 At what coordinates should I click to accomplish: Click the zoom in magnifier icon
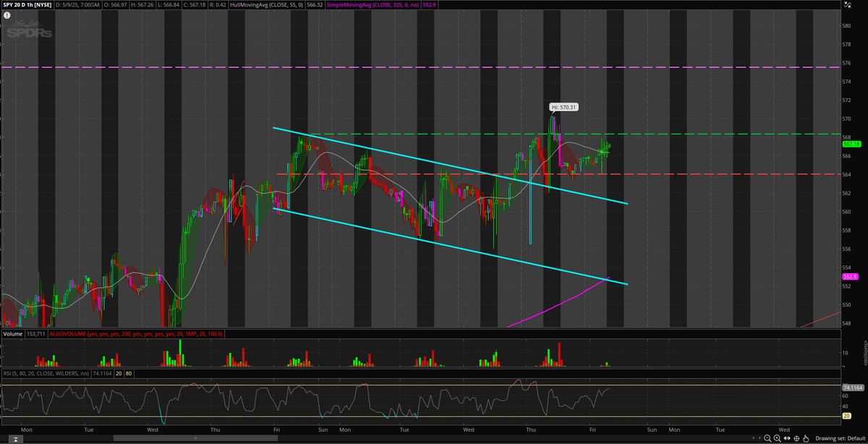(x=777, y=438)
